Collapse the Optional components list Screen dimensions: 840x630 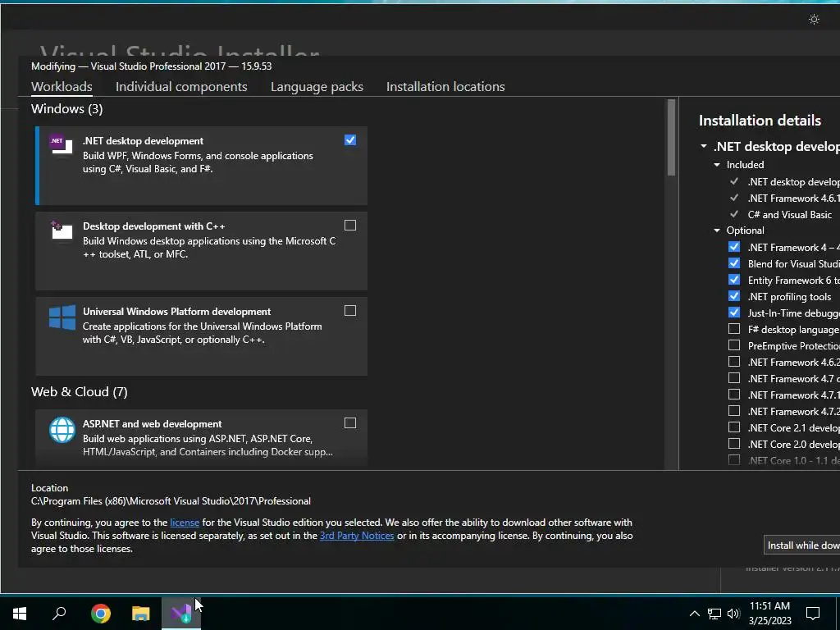(x=717, y=231)
